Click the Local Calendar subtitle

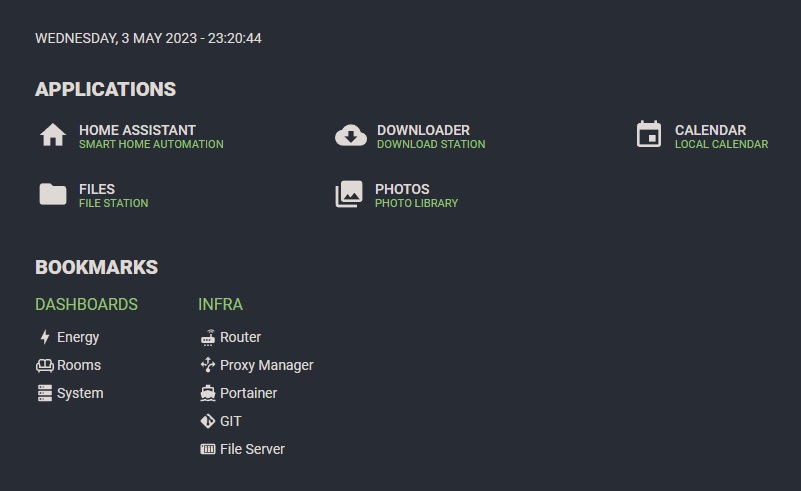721,145
